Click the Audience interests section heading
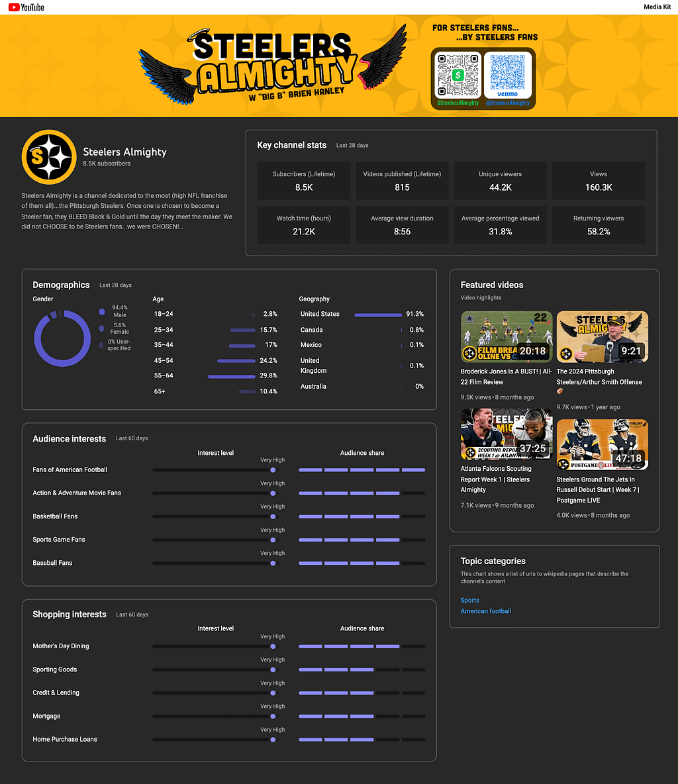This screenshot has height=784, width=678. (69, 438)
